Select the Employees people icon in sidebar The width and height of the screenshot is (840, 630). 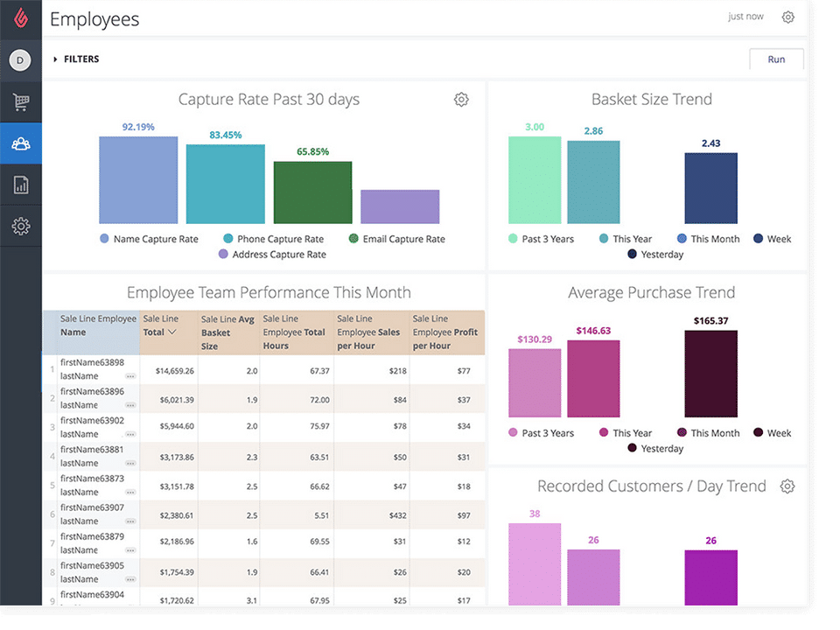coord(21,143)
